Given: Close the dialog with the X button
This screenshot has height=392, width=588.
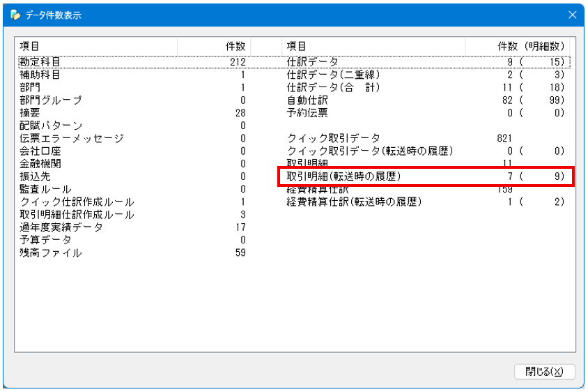Looking at the screenshot, I should tap(572, 15).
